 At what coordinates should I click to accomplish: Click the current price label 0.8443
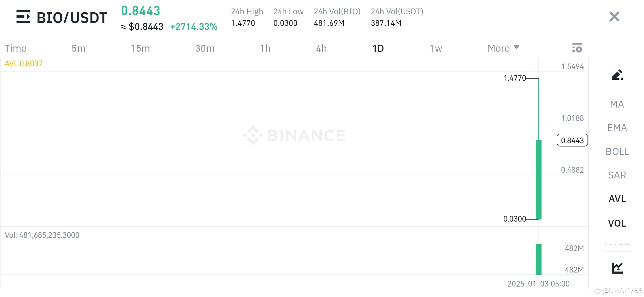tap(572, 140)
